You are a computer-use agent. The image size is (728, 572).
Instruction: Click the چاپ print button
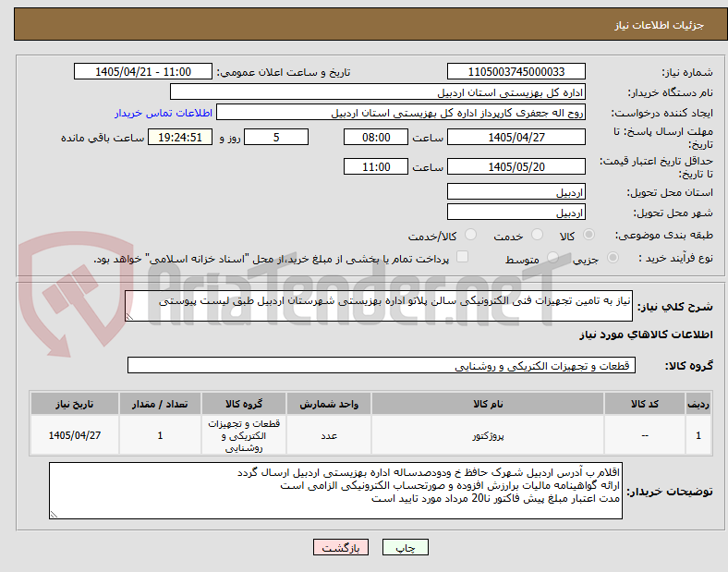coord(406,547)
